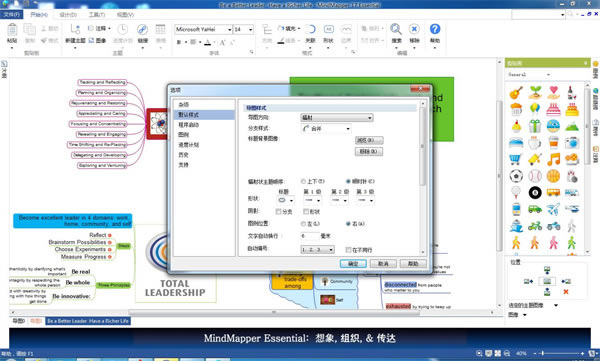The height and width of the screenshot is (361, 600).
Task: Click the font color A swatch
Action: tap(208, 42)
